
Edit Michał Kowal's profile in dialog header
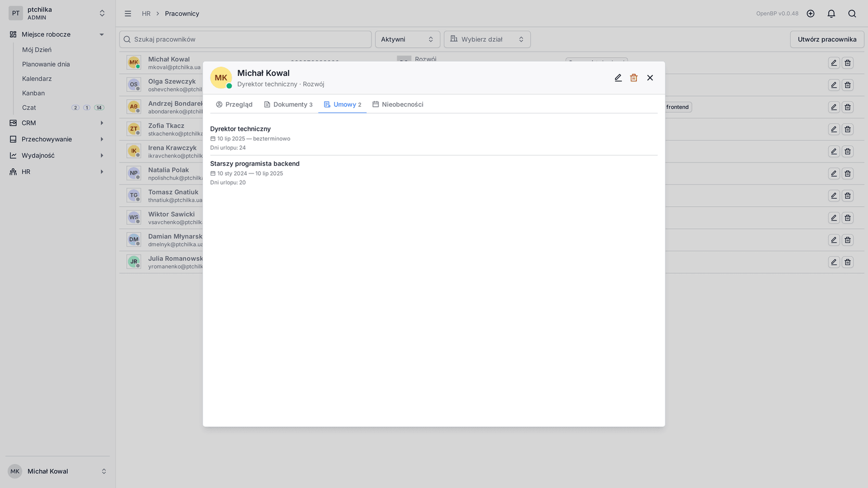[x=618, y=78]
